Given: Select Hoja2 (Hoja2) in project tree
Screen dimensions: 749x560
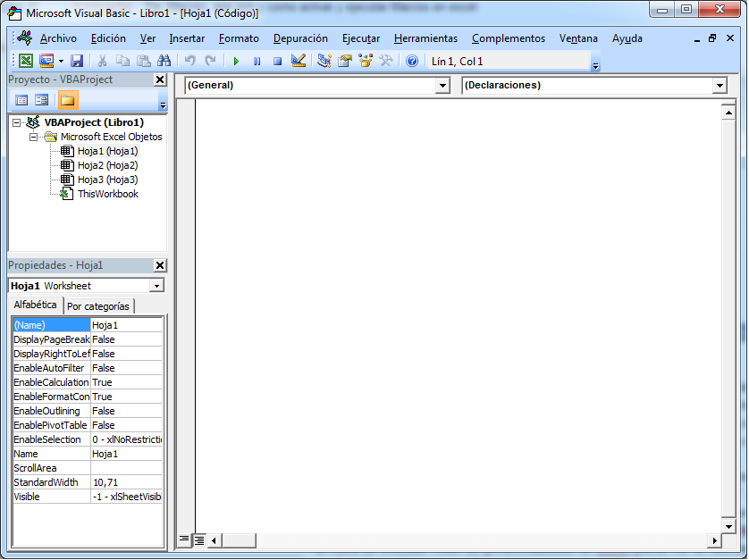Looking at the screenshot, I should [107, 165].
